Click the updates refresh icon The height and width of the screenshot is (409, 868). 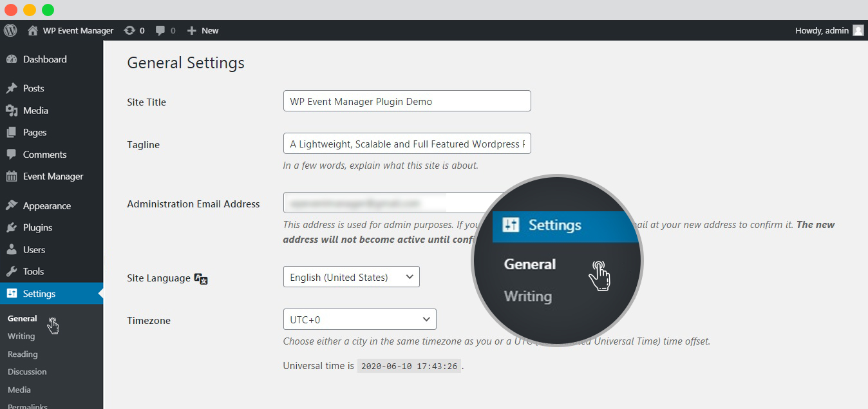click(x=129, y=30)
